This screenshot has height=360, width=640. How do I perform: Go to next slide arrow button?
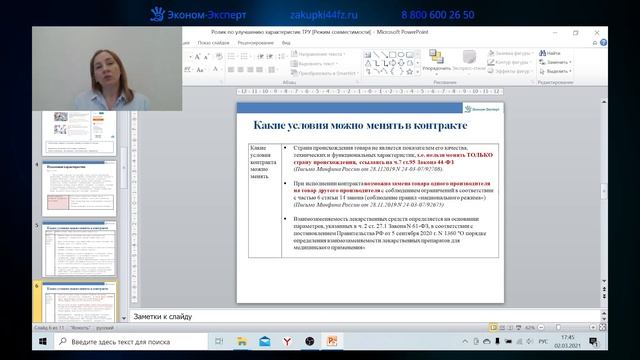604,296
